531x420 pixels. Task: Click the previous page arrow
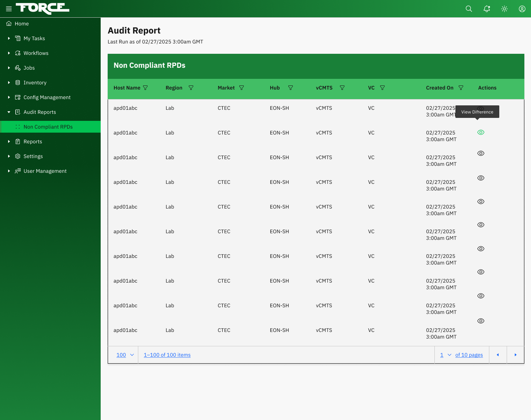click(498, 355)
